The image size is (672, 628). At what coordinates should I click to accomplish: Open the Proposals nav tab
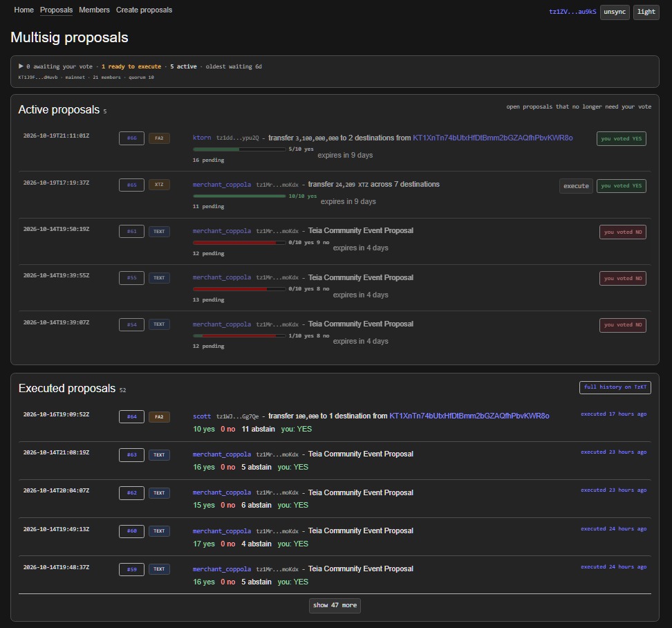coord(56,10)
